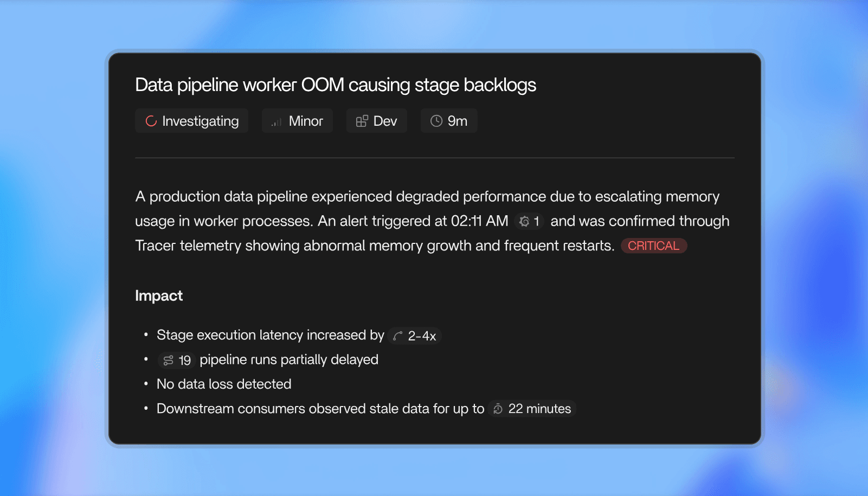Screen dimensions: 868x496
Task: Open the 2-4x latency metric chip
Action: [415, 336]
